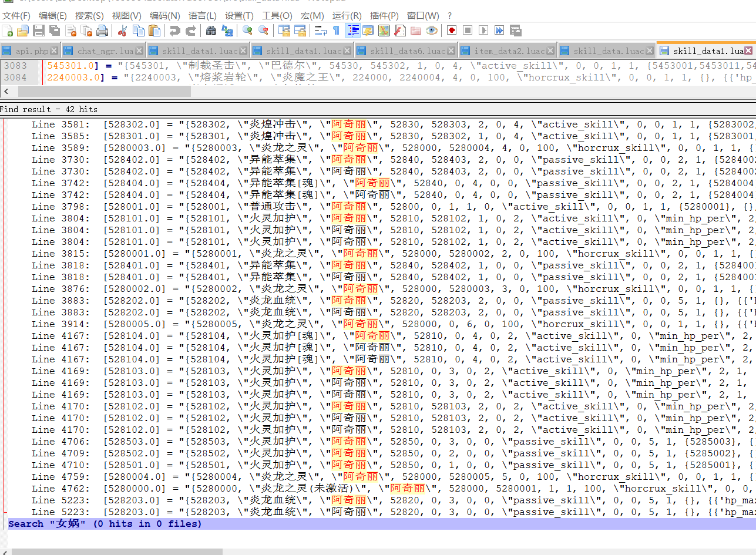Run macro multiple times icon
Screen dimensions: 756x555
499,31
